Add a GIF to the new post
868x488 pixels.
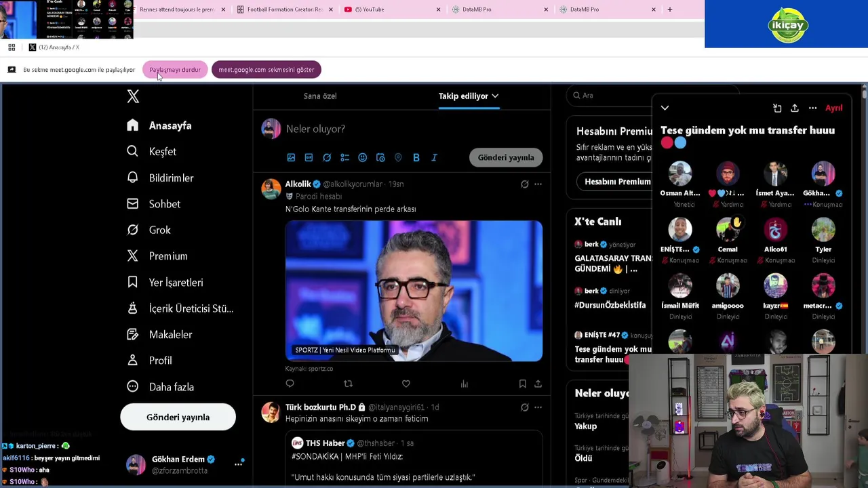tap(309, 157)
